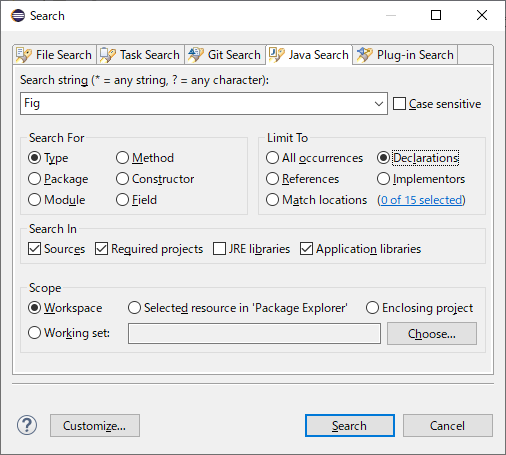The image size is (506, 455).
Task: Click the File Search tab icon
Action: (x=24, y=55)
